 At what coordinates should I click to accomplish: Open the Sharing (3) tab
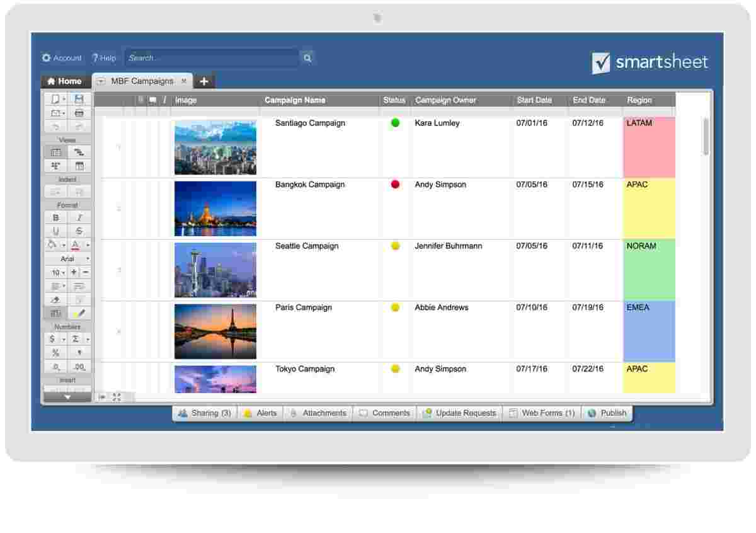(x=205, y=413)
